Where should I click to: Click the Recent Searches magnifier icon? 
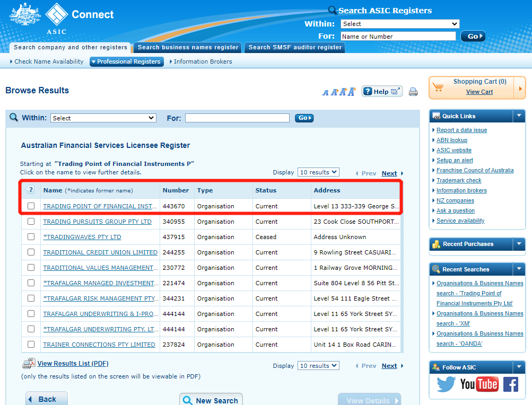(436, 269)
